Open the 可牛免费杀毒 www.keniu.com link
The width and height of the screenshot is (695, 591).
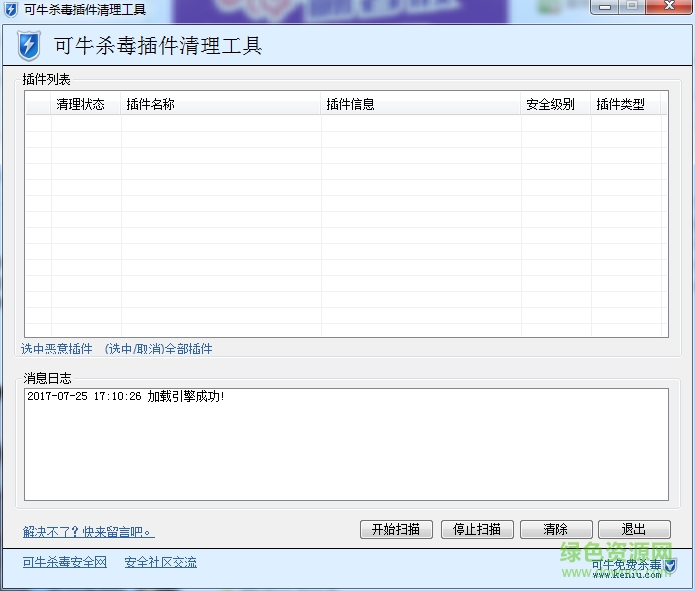click(627, 569)
